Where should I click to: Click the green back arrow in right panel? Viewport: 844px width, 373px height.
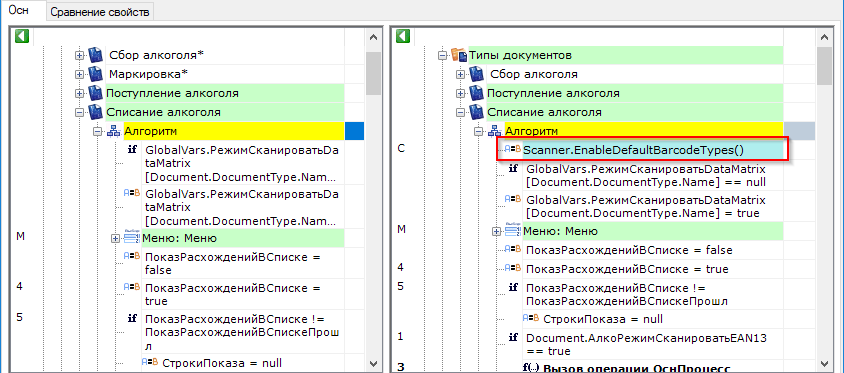coord(403,37)
